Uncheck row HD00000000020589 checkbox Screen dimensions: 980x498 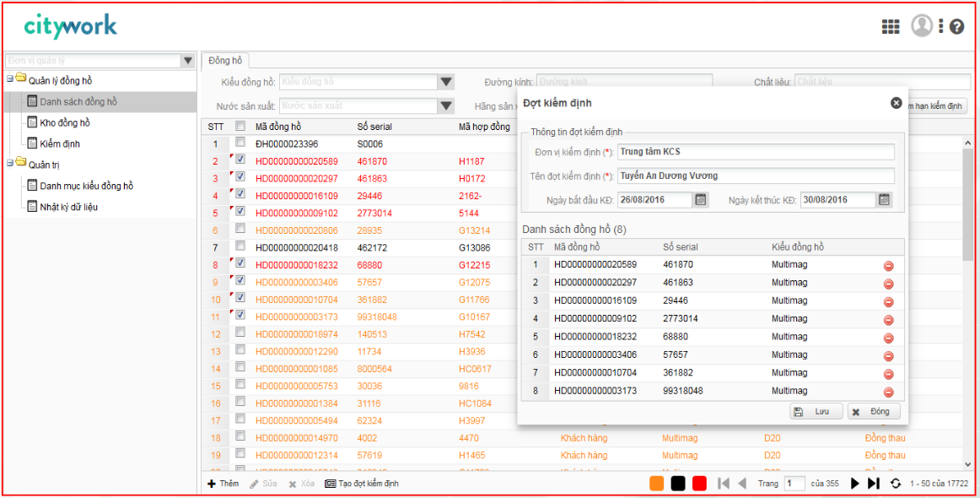240,160
